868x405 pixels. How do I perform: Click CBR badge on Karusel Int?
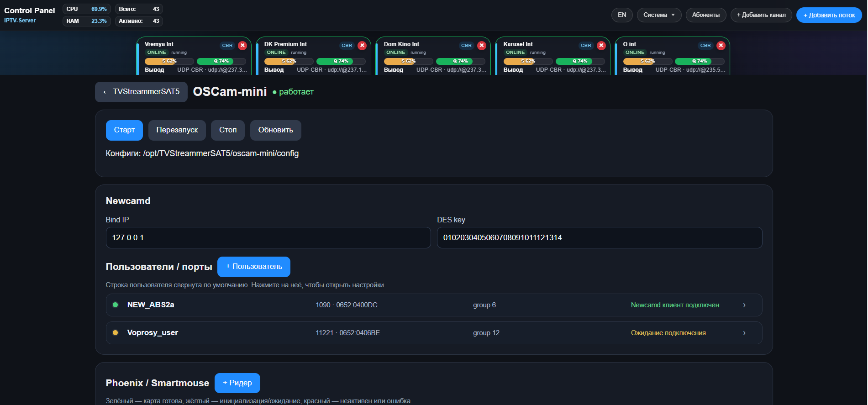(586, 46)
